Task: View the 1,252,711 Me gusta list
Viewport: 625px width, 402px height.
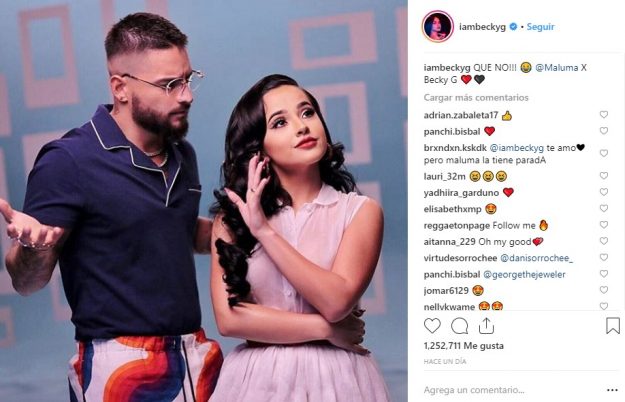Action: (x=464, y=346)
